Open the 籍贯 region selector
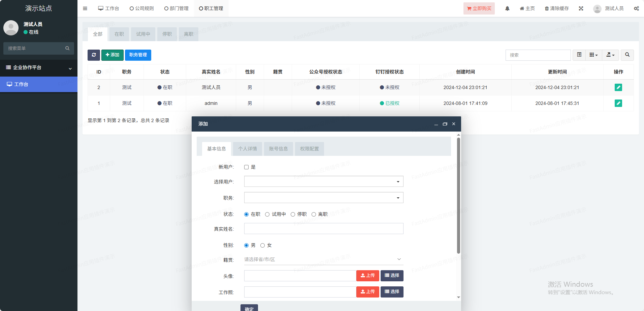Viewport: 644px width, 311px height. coord(323,259)
